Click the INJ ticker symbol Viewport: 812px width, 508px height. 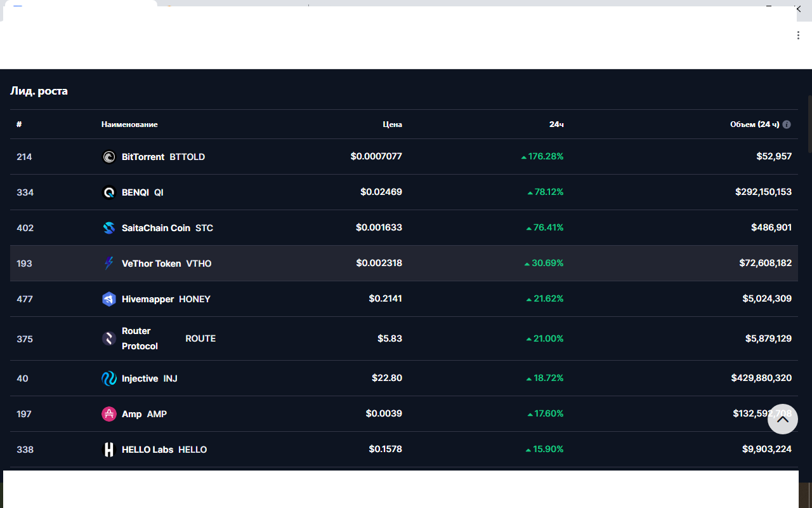tap(170, 378)
